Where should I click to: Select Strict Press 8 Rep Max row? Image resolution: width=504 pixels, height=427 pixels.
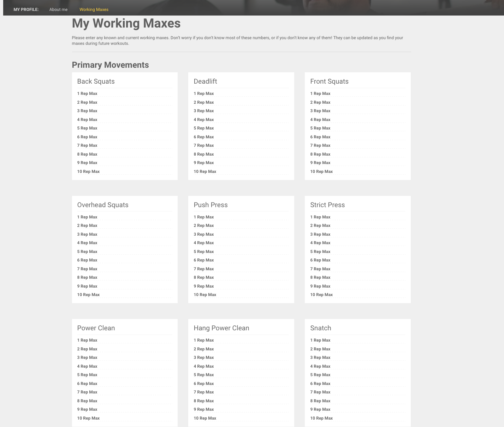tap(358, 277)
